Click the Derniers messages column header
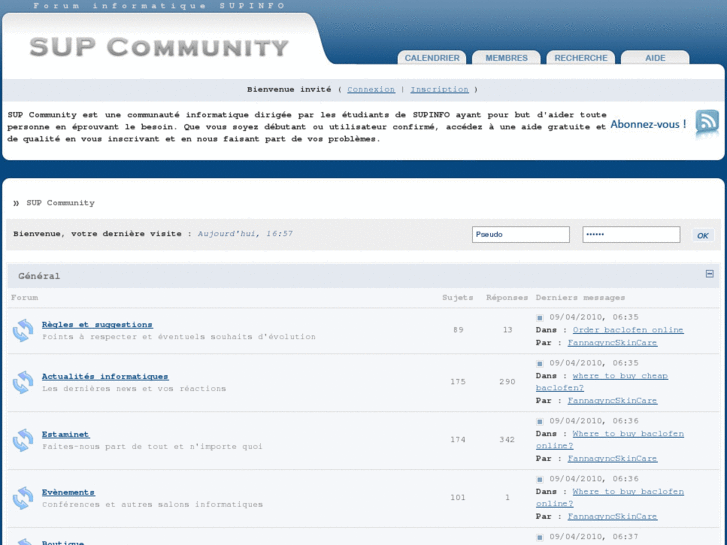727x545 pixels. 580,298
